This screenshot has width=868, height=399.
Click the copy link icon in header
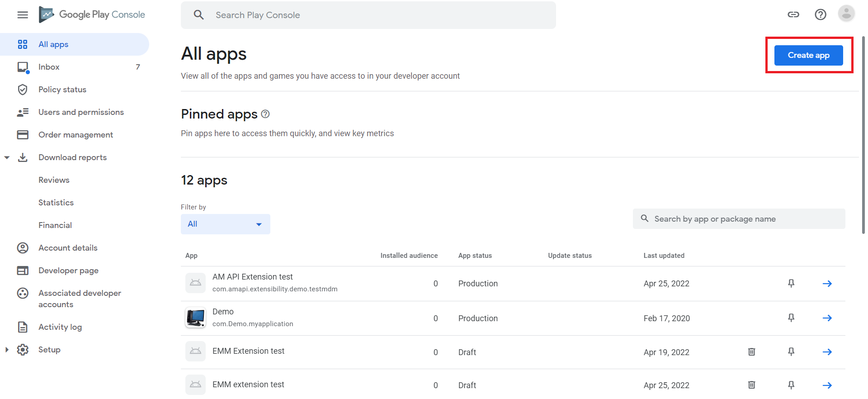(793, 14)
